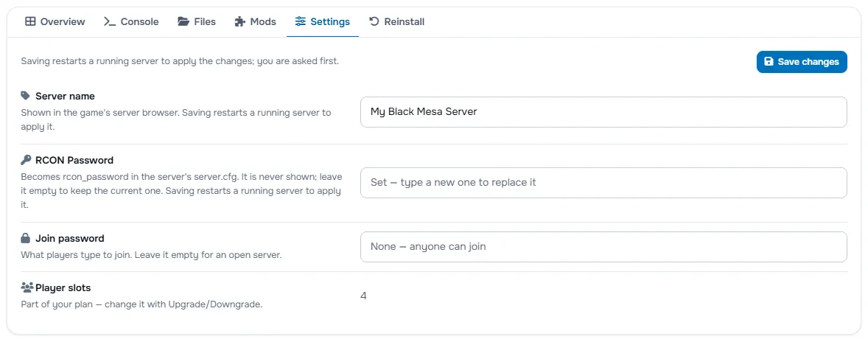
Task: Click the 'Part of your plan' description text
Action: [x=141, y=304]
